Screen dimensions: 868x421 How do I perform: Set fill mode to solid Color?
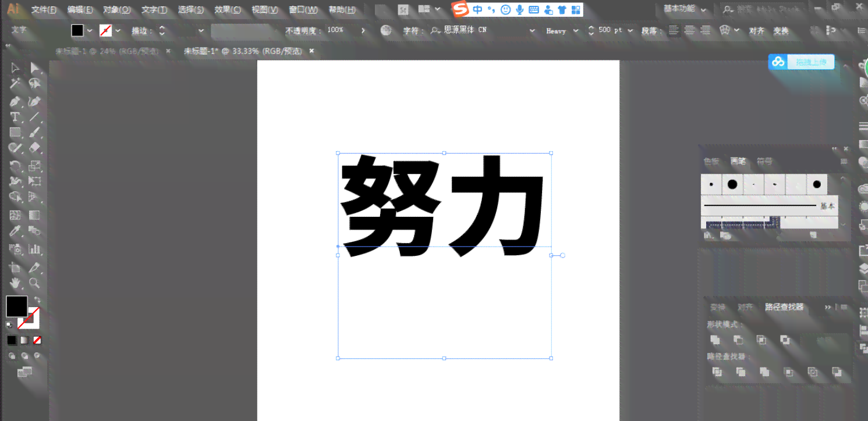pyautogui.click(x=12, y=340)
